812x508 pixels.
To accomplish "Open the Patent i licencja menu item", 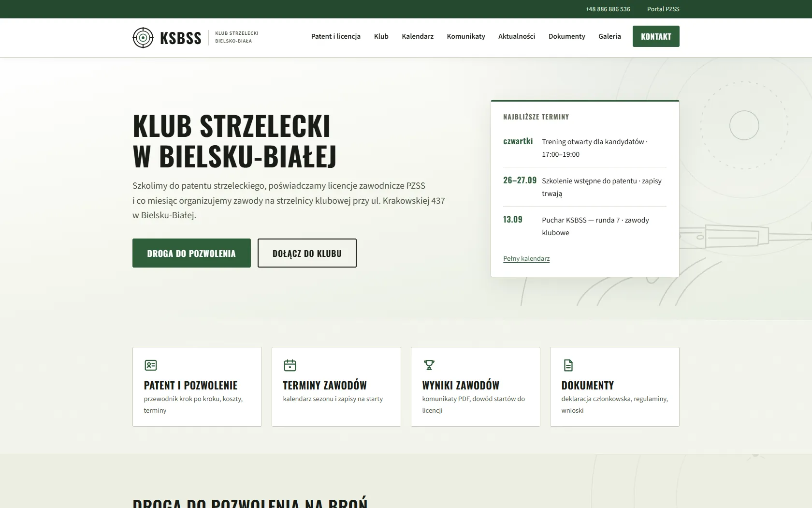I will click(x=336, y=36).
